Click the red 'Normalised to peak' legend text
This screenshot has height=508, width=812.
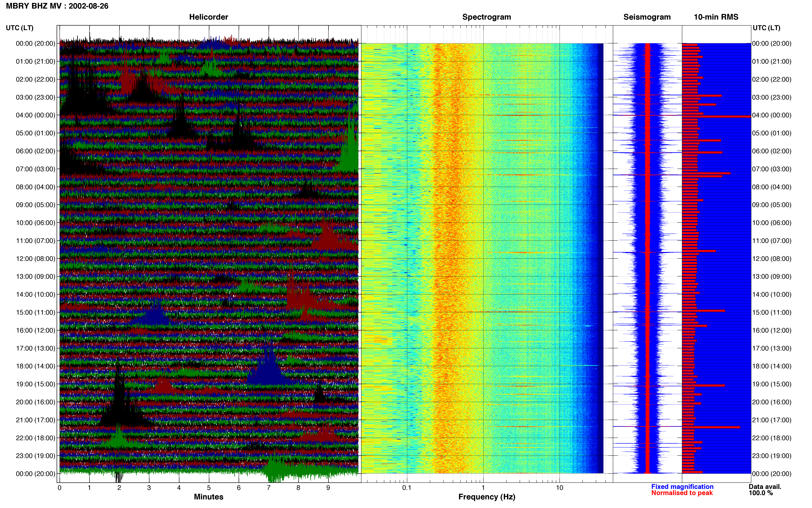pos(682,493)
